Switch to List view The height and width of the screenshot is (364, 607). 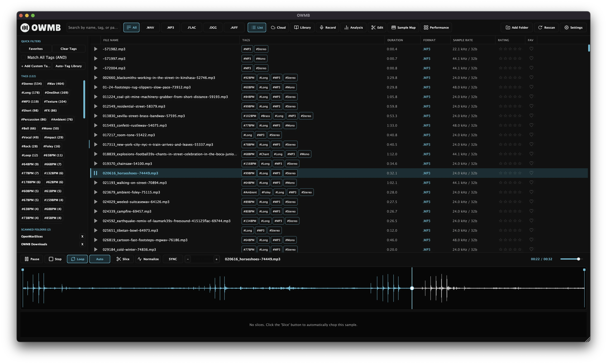257,27
